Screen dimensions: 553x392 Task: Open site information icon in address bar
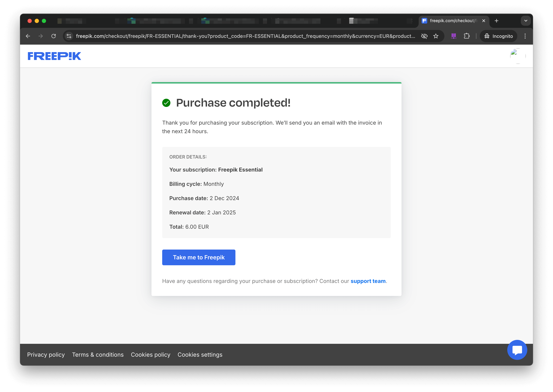coord(69,36)
